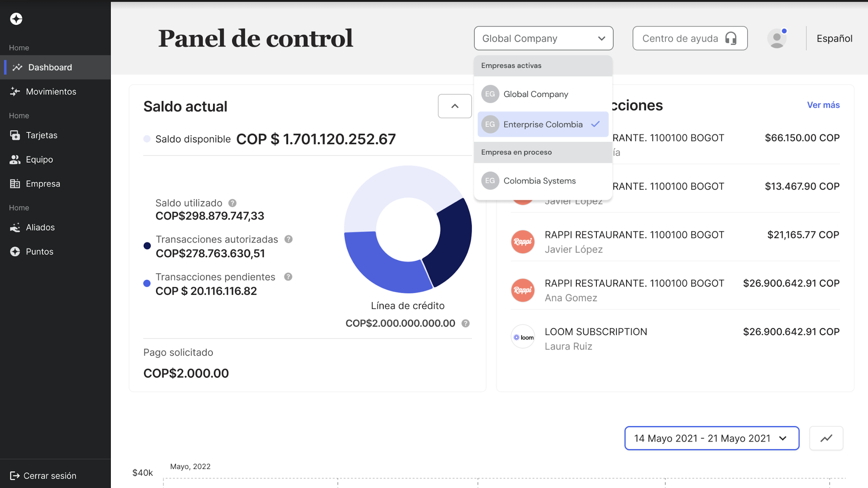
Task: Click the Rappi logo next to Ana Gomez
Action: pos(522,290)
